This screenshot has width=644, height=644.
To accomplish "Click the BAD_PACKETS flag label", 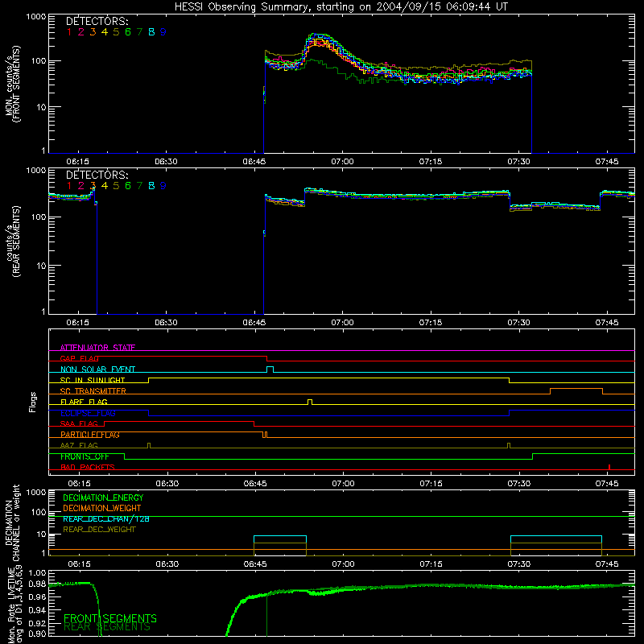I will click(x=88, y=467).
